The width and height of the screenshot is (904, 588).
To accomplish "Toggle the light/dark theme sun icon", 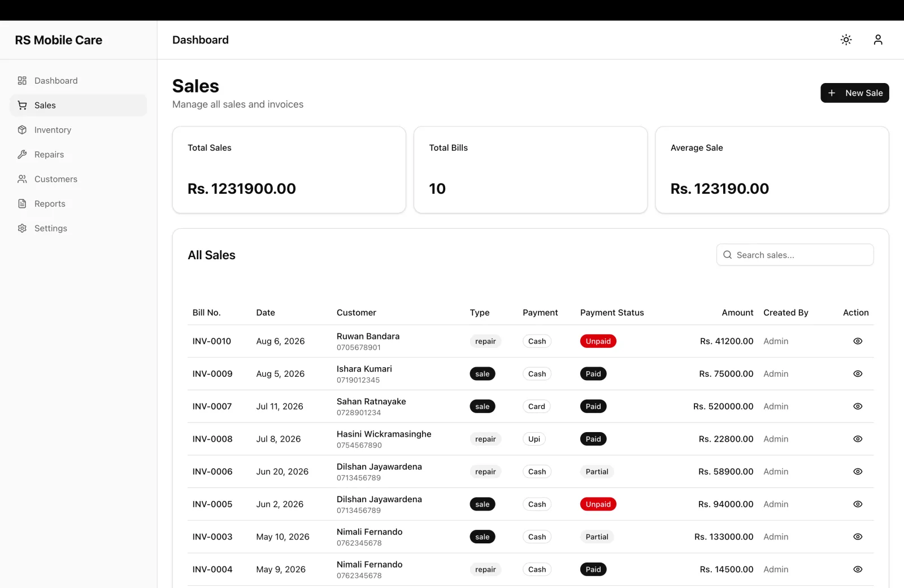I will tap(846, 40).
